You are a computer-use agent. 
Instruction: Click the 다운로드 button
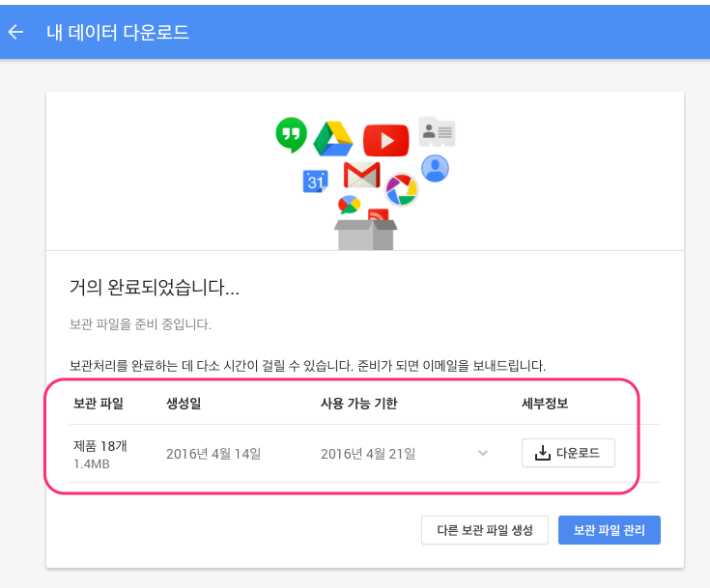[568, 453]
